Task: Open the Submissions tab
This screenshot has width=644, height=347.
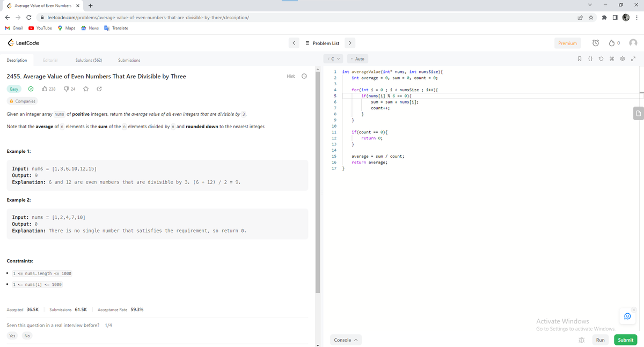Action: point(129,60)
